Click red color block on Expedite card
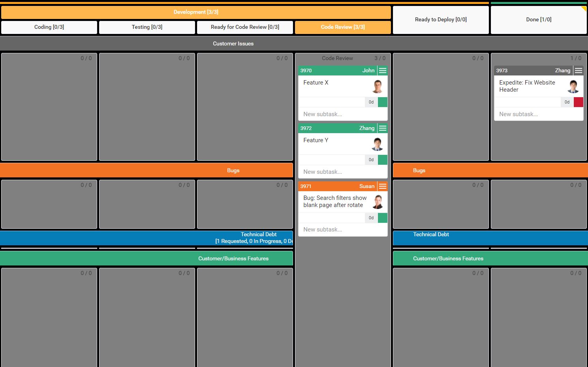Screen dimensions: 588x367 578,102
